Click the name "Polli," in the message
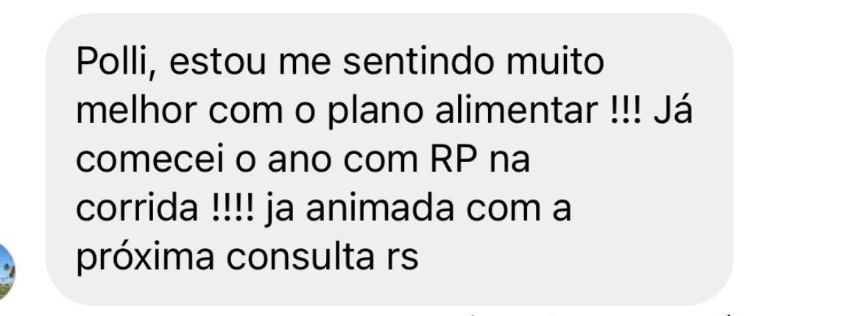The width and height of the screenshot is (868, 316). (117, 63)
